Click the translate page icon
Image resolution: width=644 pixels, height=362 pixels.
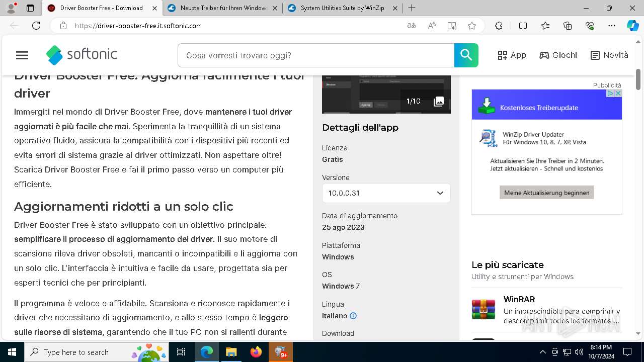click(412, 26)
